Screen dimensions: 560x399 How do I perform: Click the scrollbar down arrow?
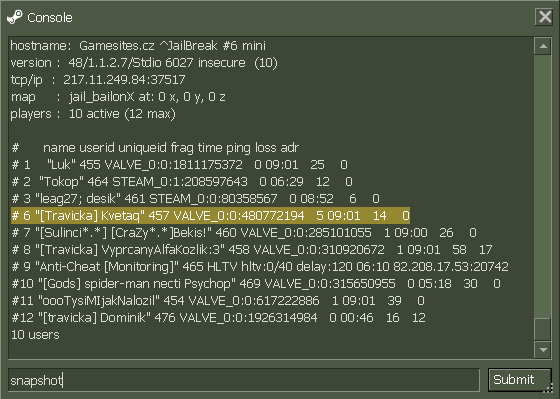(x=543, y=350)
